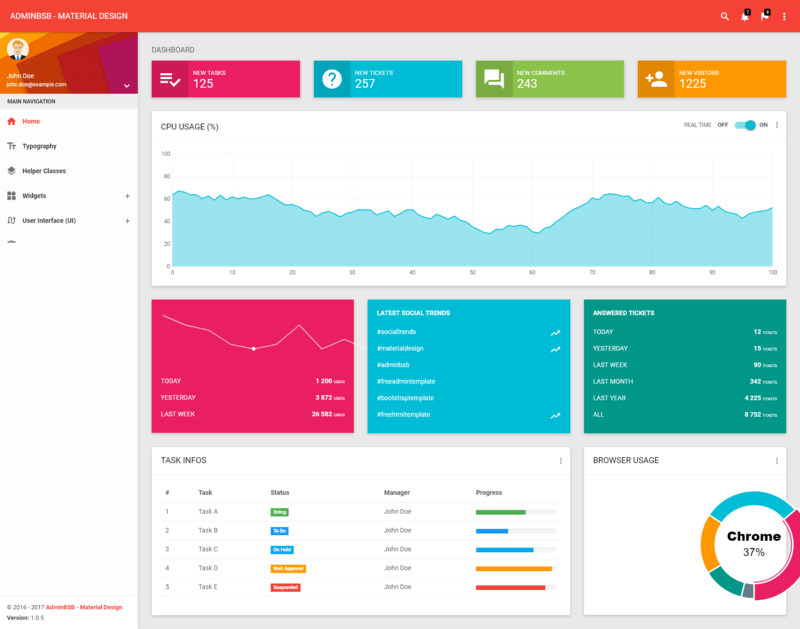Select Home in the main navigation
This screenshot has width=800, height=629.
tap(31, 121)
